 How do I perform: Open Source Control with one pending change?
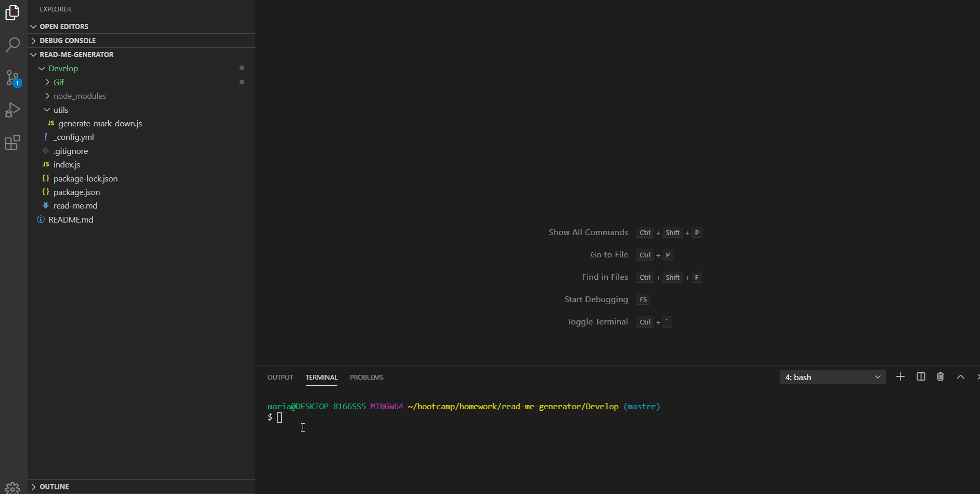[x=13, y=79]
